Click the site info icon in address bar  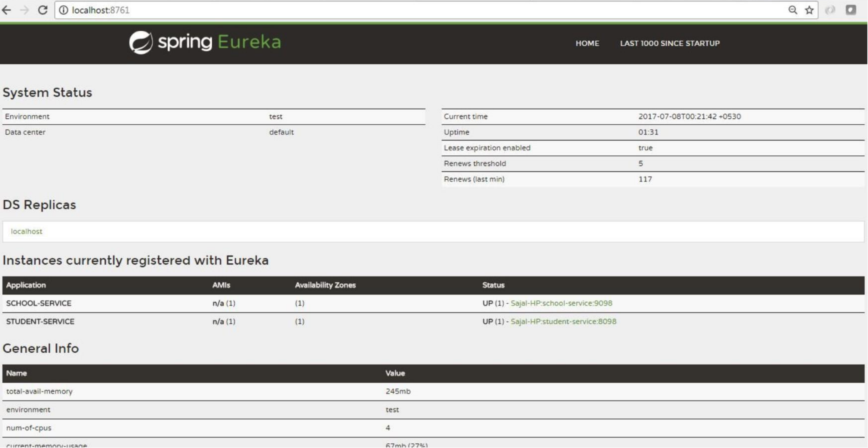tap(63, 10)
